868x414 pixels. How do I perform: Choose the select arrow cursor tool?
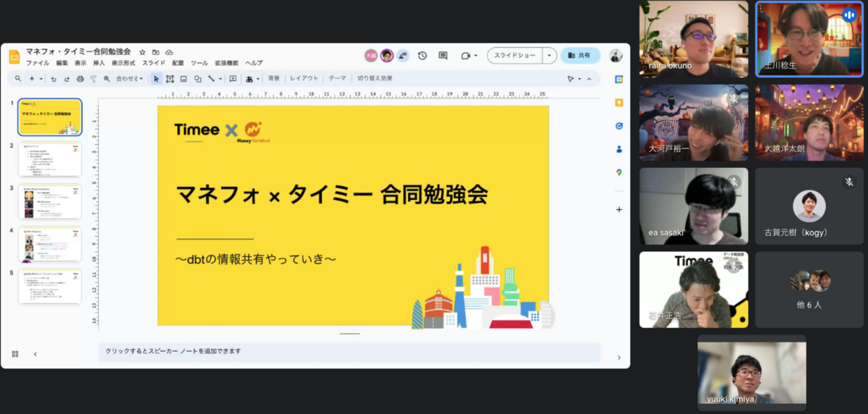pyautogui.click(x=157, y=78)
